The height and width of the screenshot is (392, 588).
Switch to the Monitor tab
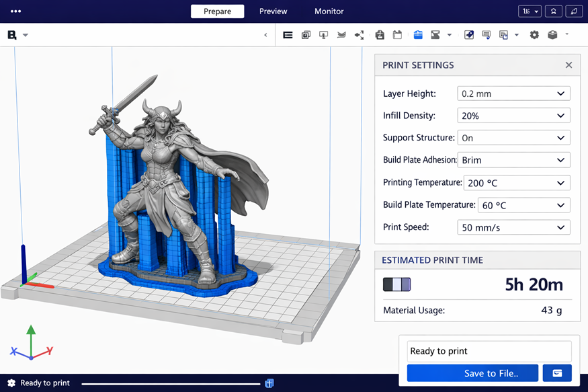(x=329, y=11)
